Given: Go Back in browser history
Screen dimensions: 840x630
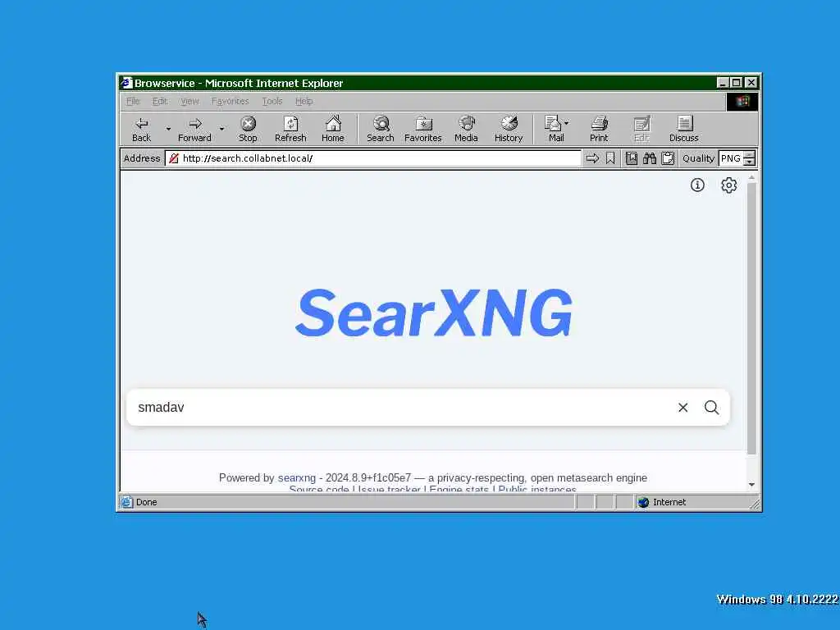Looking at the screenshot, I should (141, 130).
